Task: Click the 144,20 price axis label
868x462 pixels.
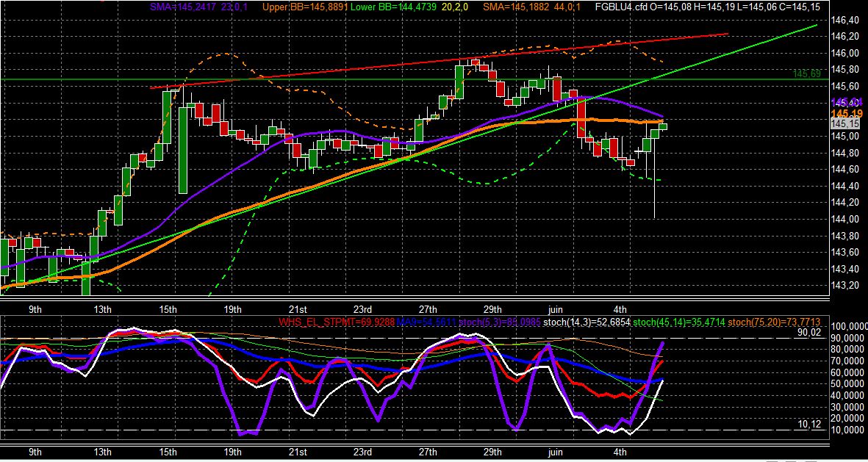Action: [844, 203]
